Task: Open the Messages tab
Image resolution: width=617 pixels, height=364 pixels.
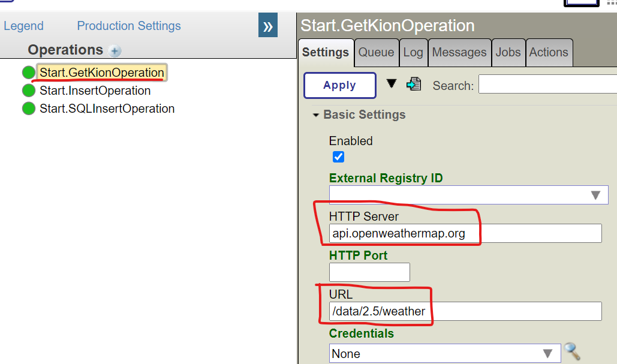Action: (x=459, y=52)
